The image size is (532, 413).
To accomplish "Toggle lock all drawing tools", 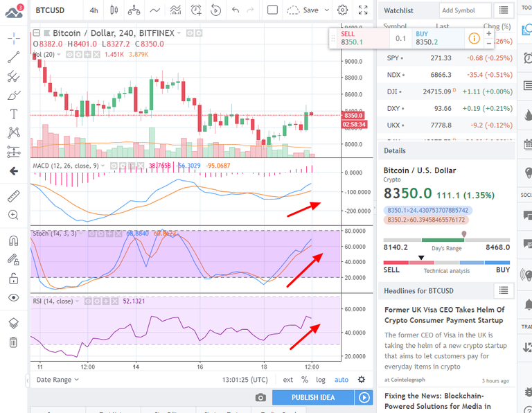I will [x=14, y=279].
